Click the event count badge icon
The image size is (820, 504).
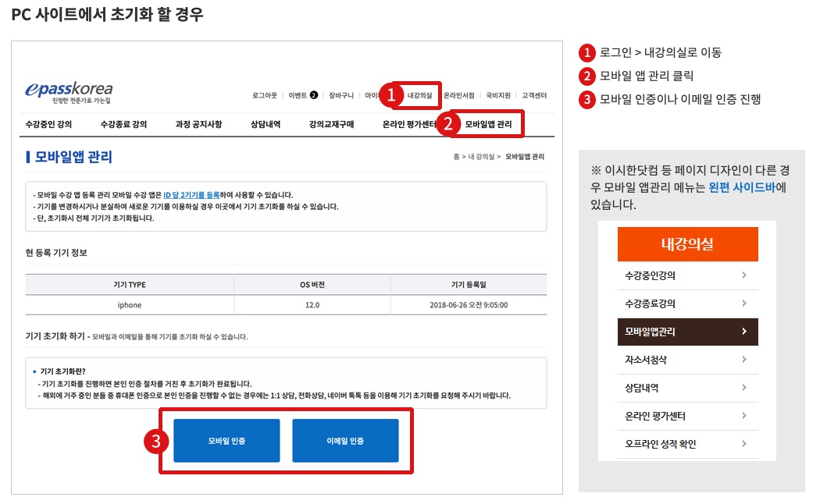[x=314, y=95]
